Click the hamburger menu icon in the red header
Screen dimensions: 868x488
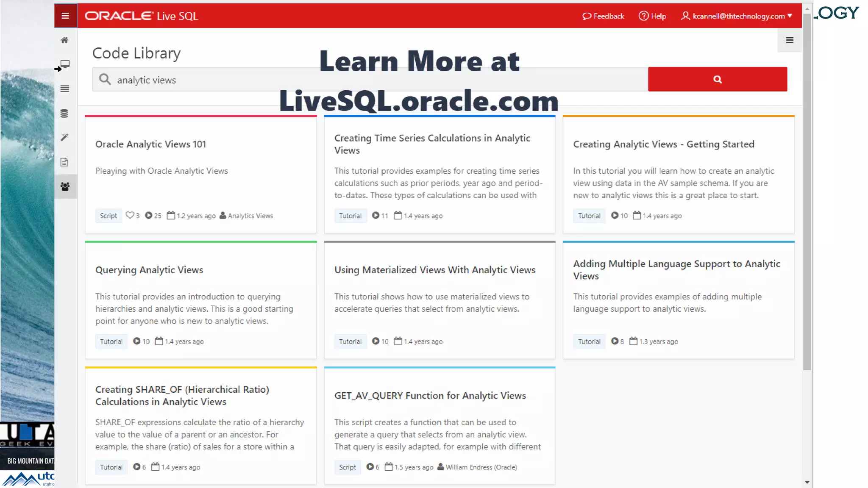[65, 16]
